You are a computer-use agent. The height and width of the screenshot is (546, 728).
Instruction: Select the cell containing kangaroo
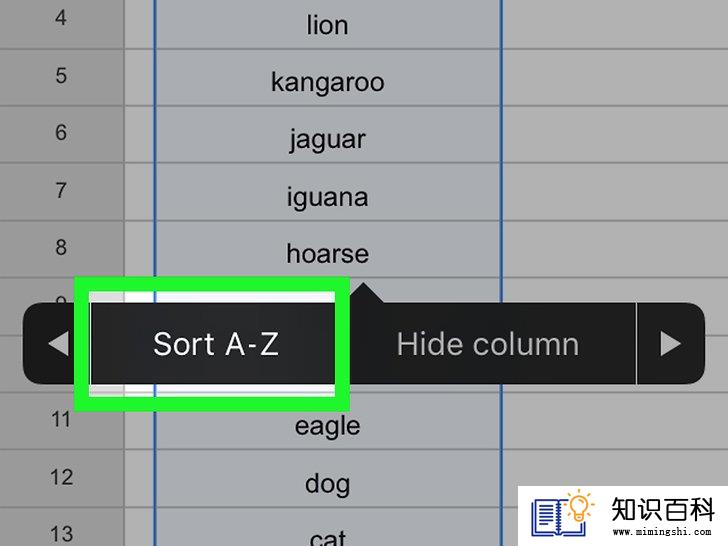(328, 78)
